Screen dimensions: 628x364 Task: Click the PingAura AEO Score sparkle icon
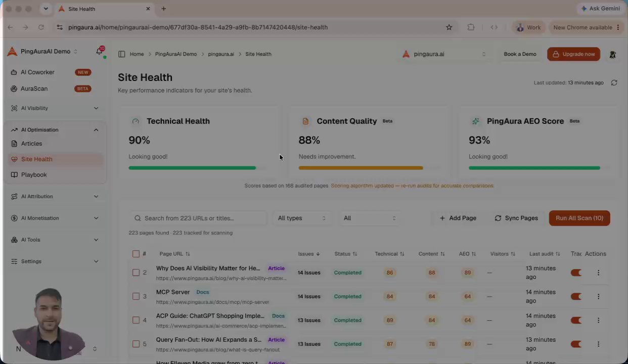(475, 121)
